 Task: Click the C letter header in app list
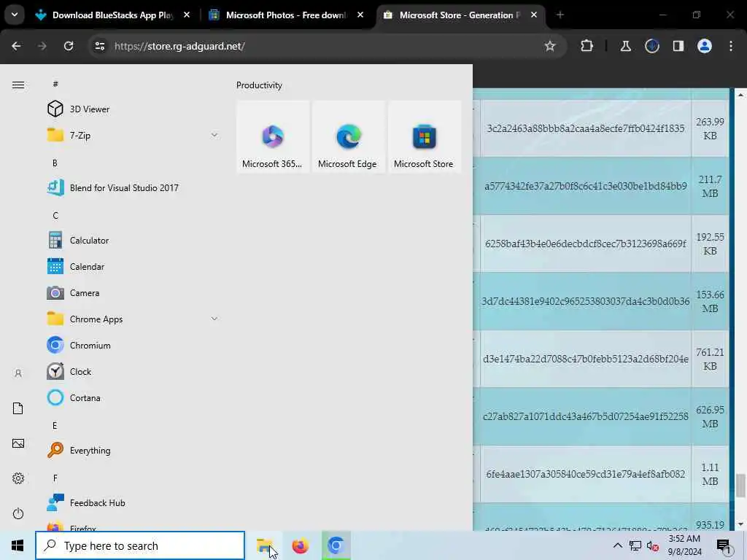point(55,215)
